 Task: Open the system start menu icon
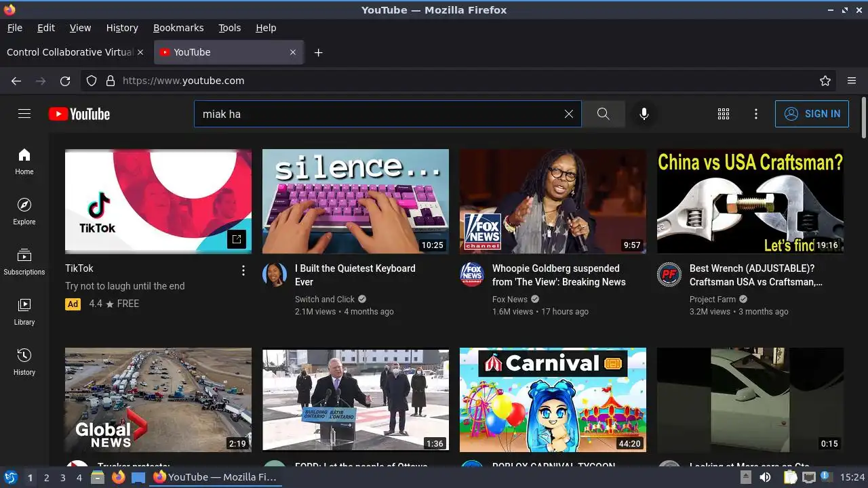tap(10, 477)
